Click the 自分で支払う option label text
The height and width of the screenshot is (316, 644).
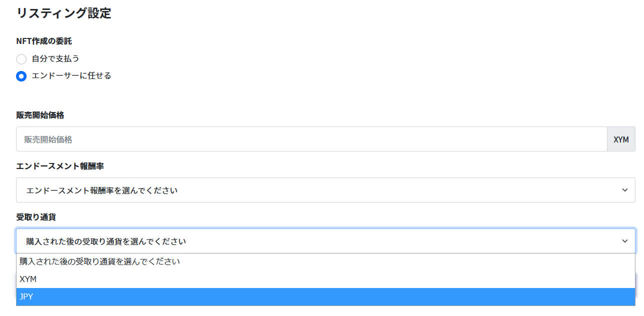tap(56, 59)
